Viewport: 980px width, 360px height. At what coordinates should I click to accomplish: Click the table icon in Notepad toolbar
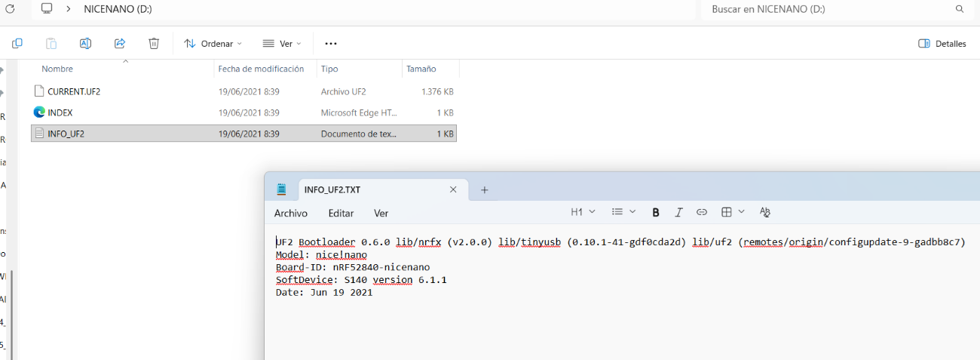[x=727, y=212]
